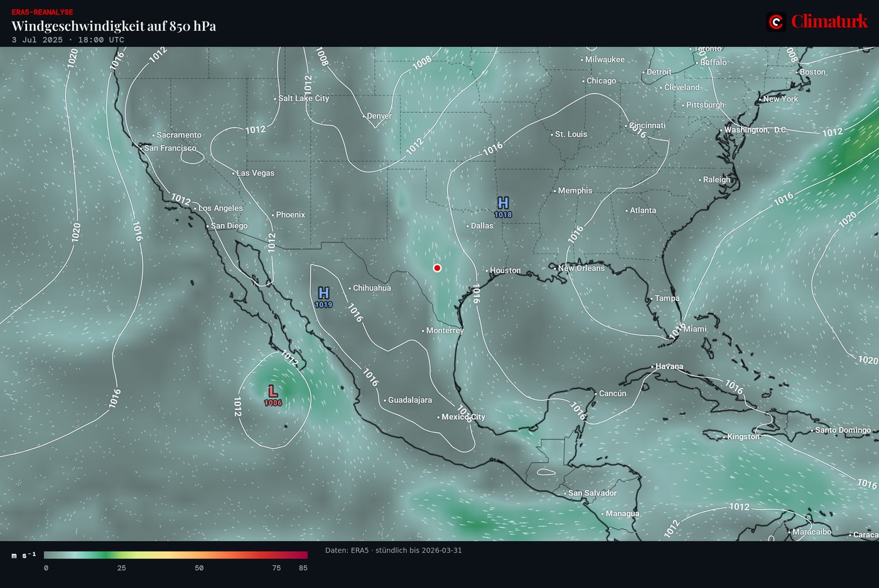The height and width of the screenshot is (588, 879).
Task: Click the legend value 25
Action: tap(121, 568)
